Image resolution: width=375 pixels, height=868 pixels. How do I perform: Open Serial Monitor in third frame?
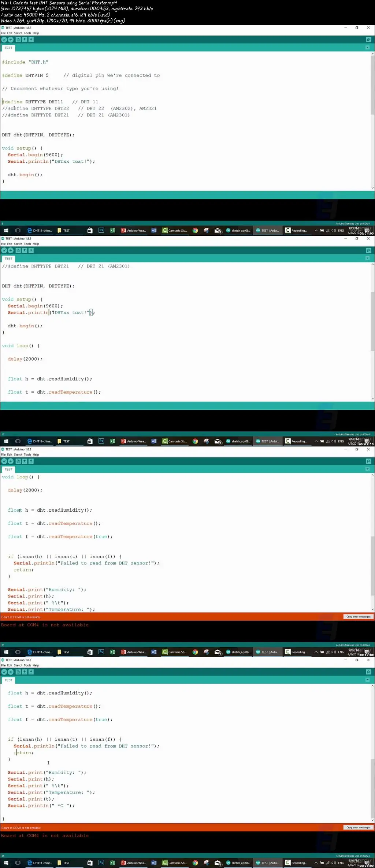(x=368, y=461)
